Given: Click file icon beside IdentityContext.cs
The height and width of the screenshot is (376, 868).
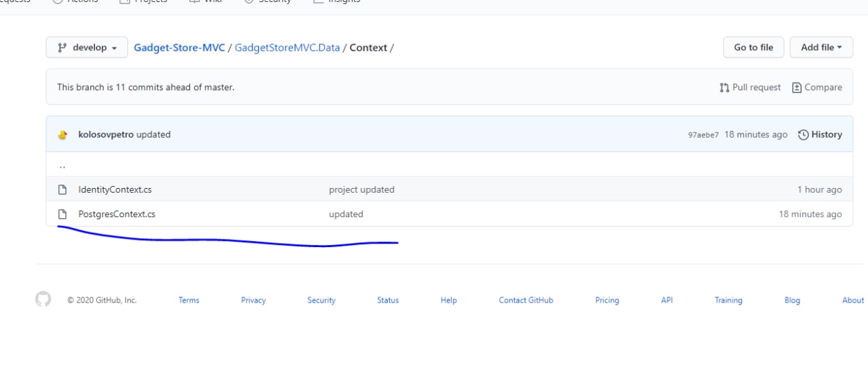Looking at the screenshot, I should (62, 189).
